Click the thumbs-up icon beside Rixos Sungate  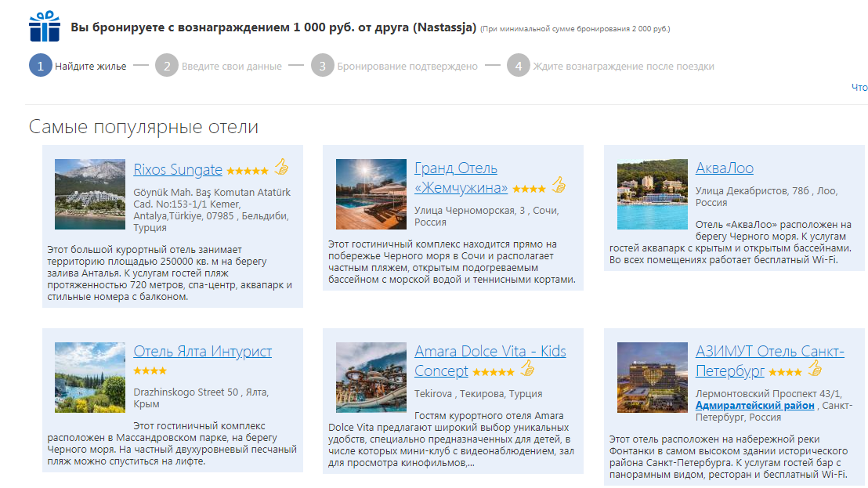tap(282, 167)
